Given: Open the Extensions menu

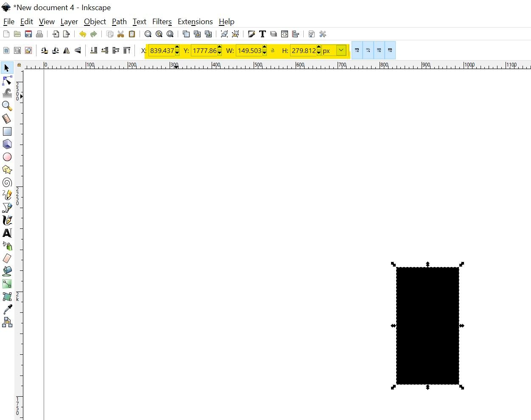Looking at the screenshot, I should 195,22.
